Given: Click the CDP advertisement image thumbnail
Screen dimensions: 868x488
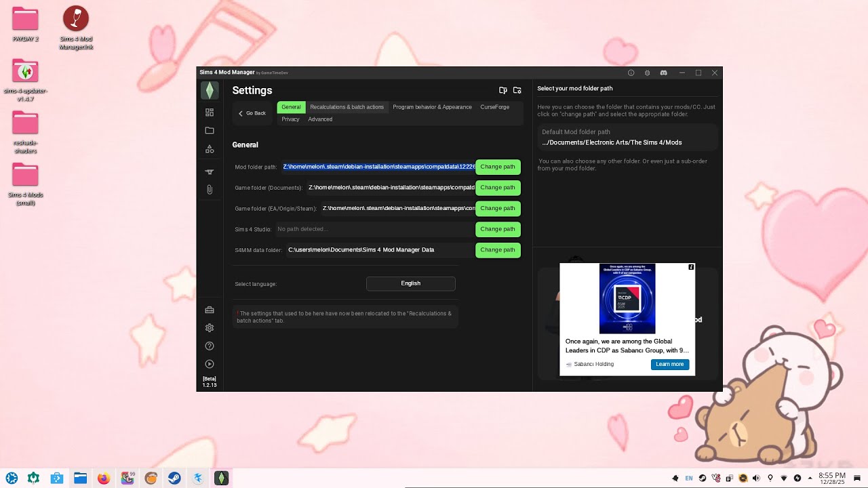Looking at the screenshot, I should (627, 298).
